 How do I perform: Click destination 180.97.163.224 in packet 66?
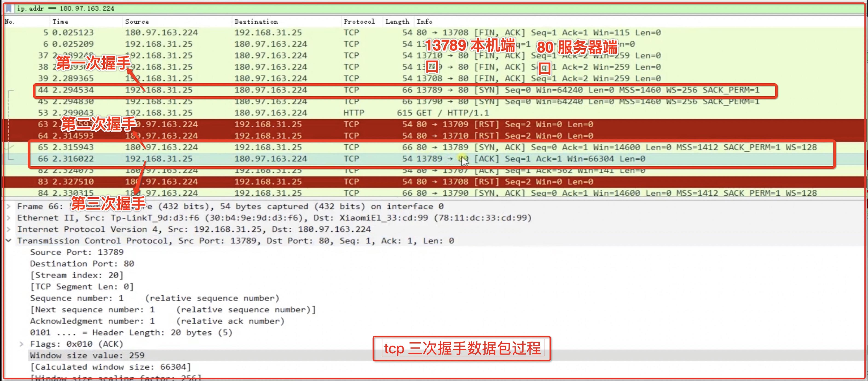point(271,159)
